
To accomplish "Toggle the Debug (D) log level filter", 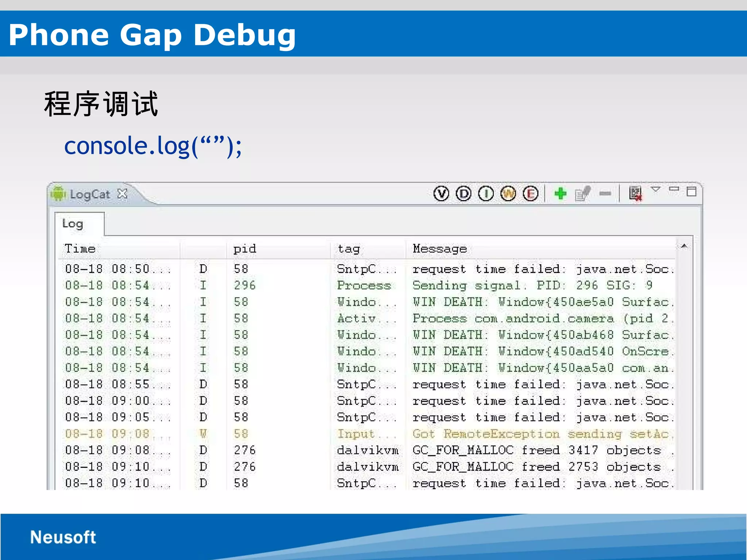I will click(464, 194).
